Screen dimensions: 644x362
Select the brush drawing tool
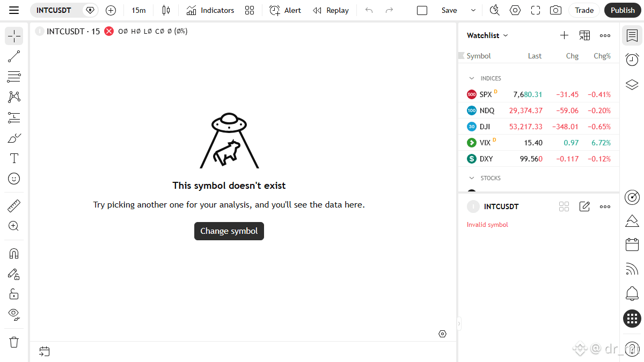pos(14,138)
